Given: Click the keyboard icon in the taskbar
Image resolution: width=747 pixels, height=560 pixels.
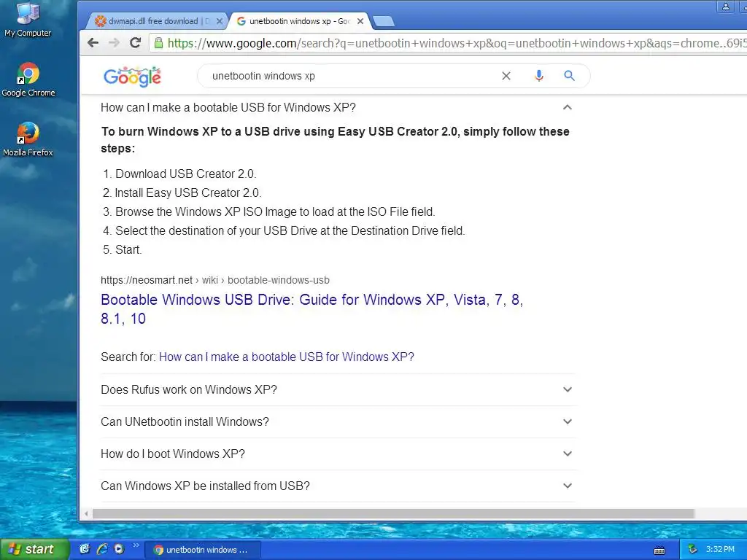Looking at the screenshot, I should click(x=659, y=551).
